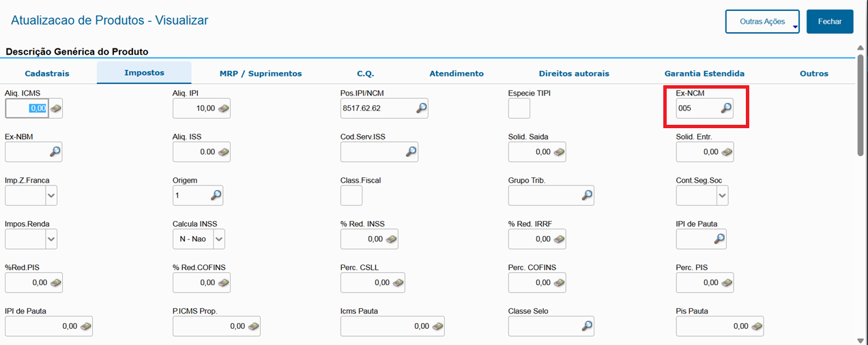This screenshot has width=868, height=345.
Task: Expand Imp.Z.Franca dropdown
Action: pos(51,196)
